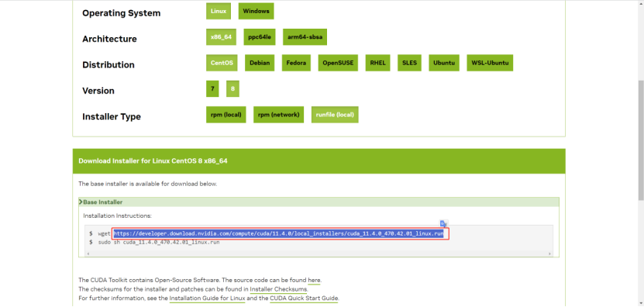Click the right arrow of the code box scrollbar
Image resolution: width=644 pixels, height=307 pixels.
(550, 254)
